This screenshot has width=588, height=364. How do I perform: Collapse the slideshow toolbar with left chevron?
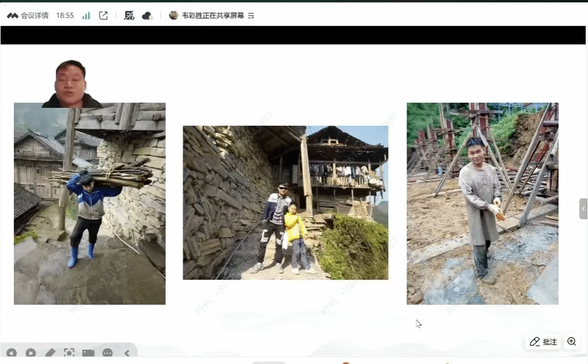coord(127,352)
